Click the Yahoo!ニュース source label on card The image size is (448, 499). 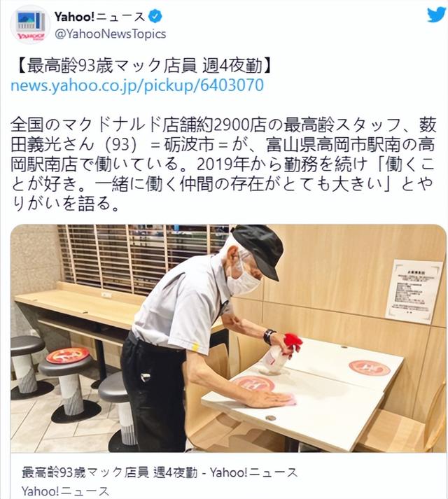pyautogui.click(x=65, y=491)
